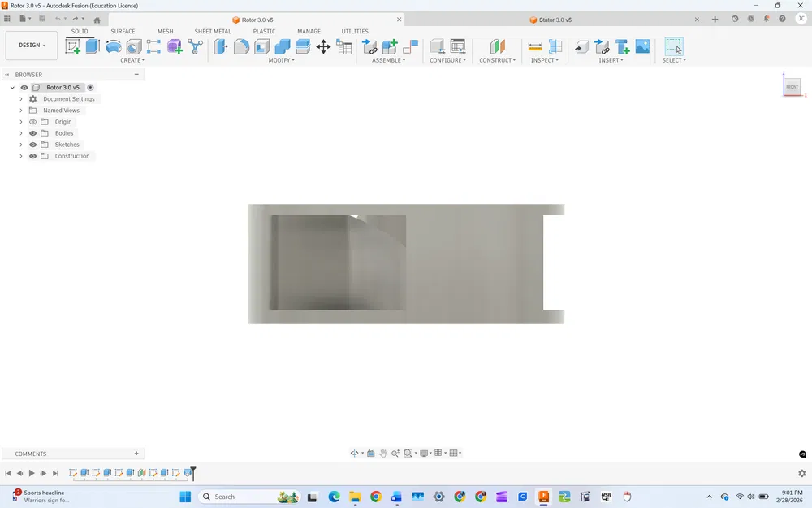Screen dimensions: 812x508
Task: Select the Fillet tool
Action: 241,46
